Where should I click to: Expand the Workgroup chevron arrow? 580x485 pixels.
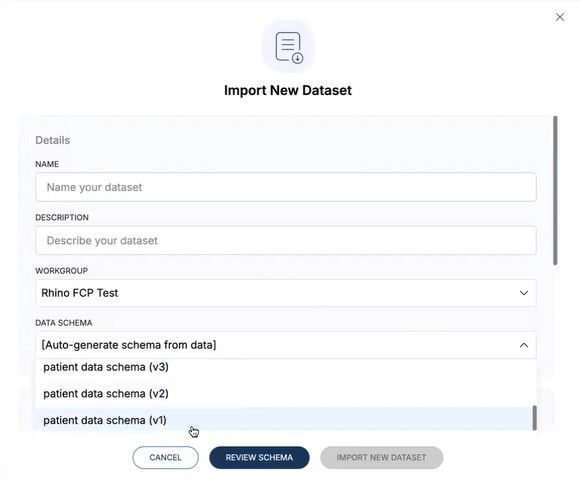pos(524,293)
